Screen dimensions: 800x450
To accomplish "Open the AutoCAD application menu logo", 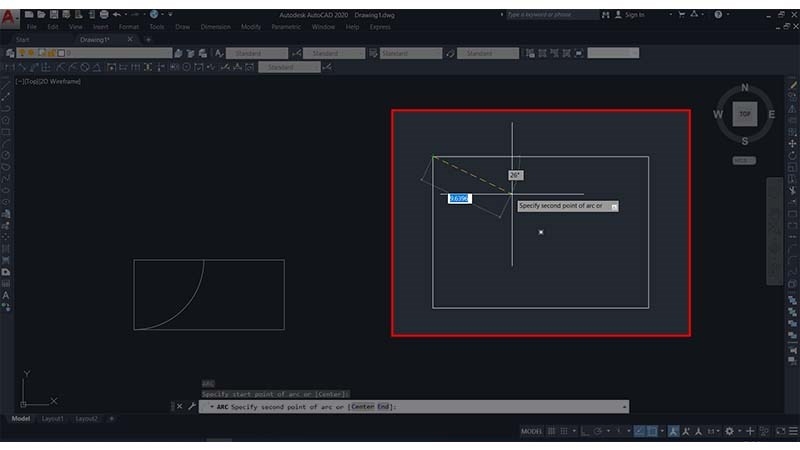I will (9, 18).
